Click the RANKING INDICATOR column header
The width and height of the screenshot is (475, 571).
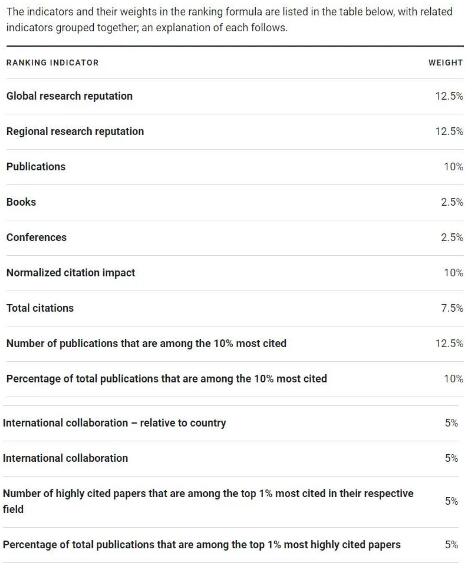pyautogui.click(x=52, y=63)
